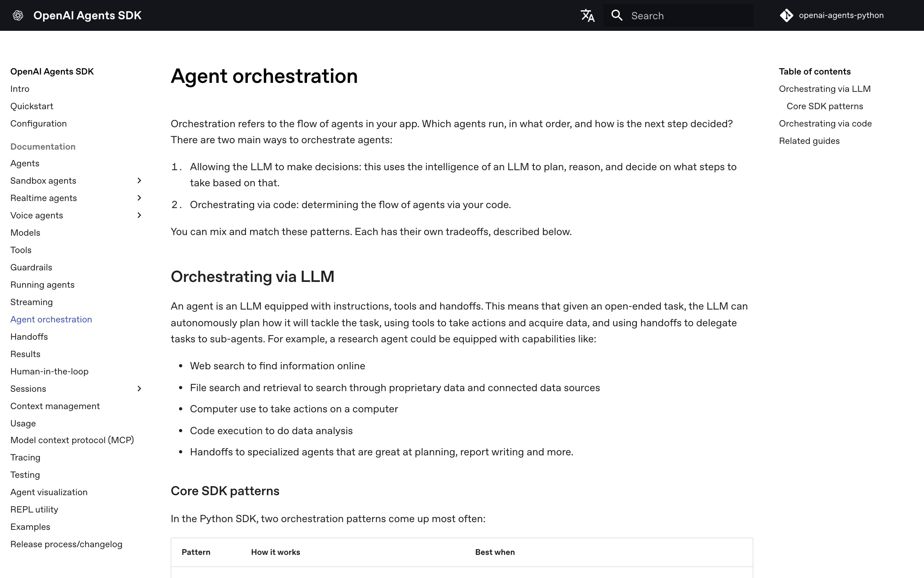Open the Sessions section link
The image size is (924, 578).
[28, 389]
